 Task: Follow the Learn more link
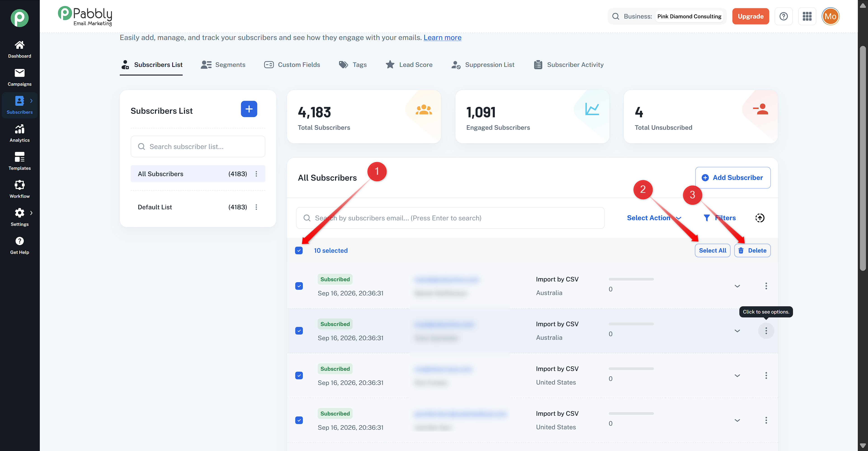(x=442, y=38)
